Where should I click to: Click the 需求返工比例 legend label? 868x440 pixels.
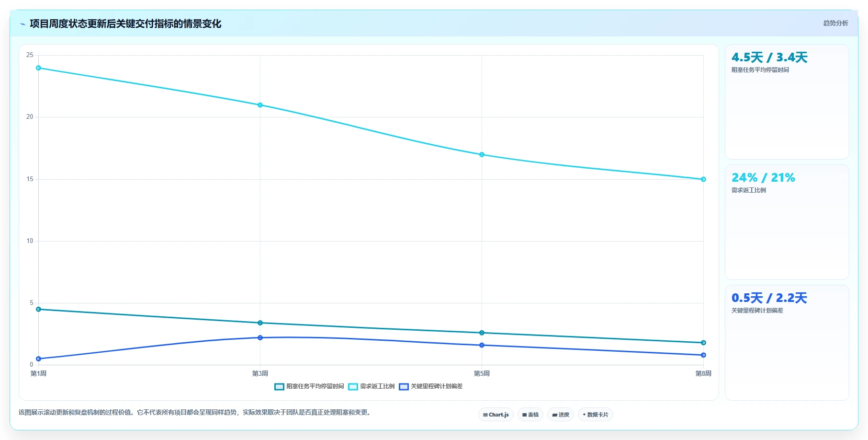click(x=377, y=386)
